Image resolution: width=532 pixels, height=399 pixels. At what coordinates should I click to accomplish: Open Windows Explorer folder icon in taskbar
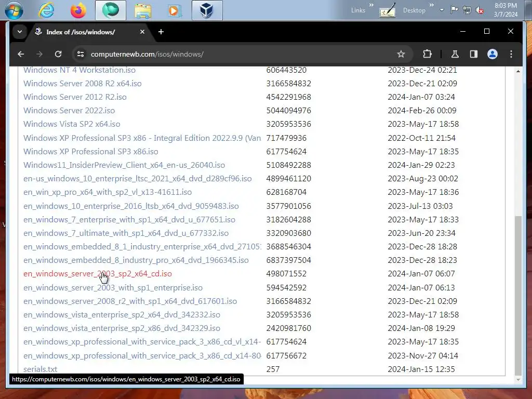(143, 10)
